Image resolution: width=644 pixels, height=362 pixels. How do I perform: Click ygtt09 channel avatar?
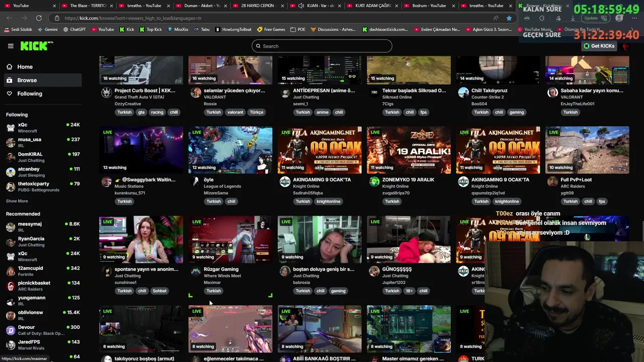point(552,182)
